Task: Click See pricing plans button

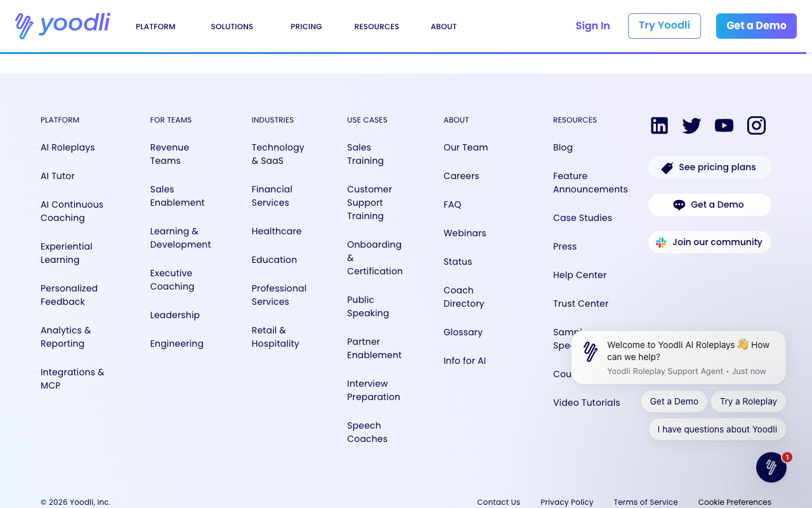Action: (710, 168)
